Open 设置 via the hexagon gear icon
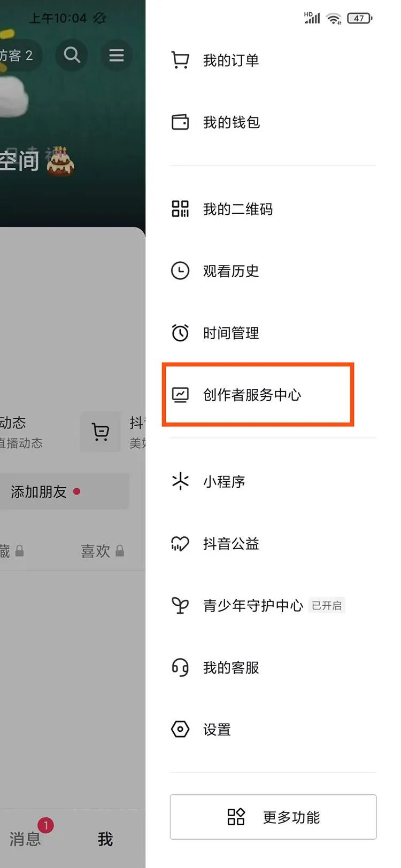Image resolution: width=401 pixels, height=868 pixels. (180, 729)
